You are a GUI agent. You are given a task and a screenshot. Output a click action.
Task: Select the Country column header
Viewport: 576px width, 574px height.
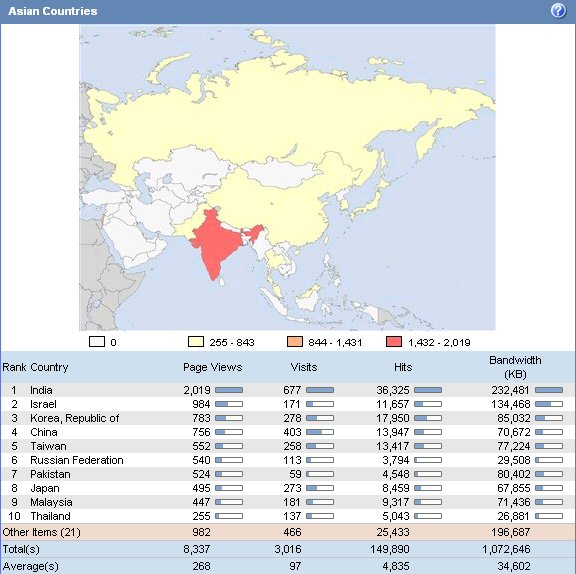point(49,367)
